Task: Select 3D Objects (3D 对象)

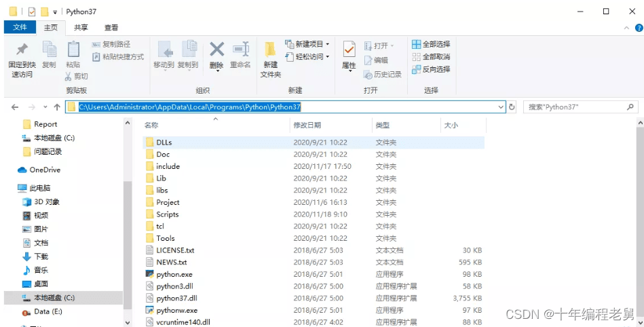Action: coord(41,201)
